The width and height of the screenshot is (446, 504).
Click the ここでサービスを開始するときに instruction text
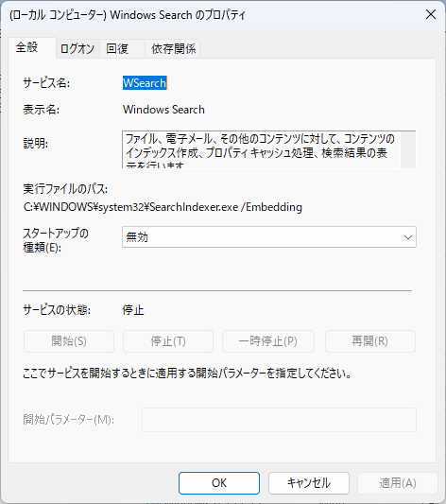187,374
